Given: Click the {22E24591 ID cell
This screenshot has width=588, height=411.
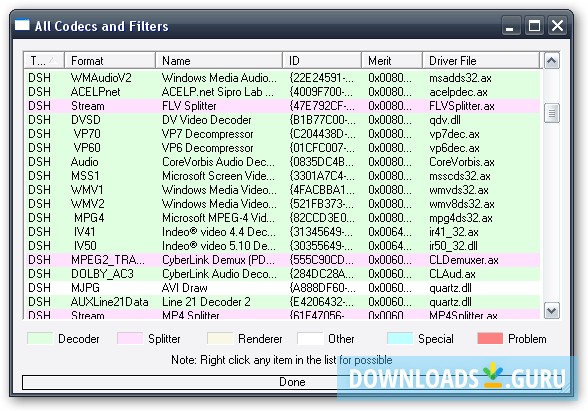Looking at the screenshot, I should coord(321,78).
